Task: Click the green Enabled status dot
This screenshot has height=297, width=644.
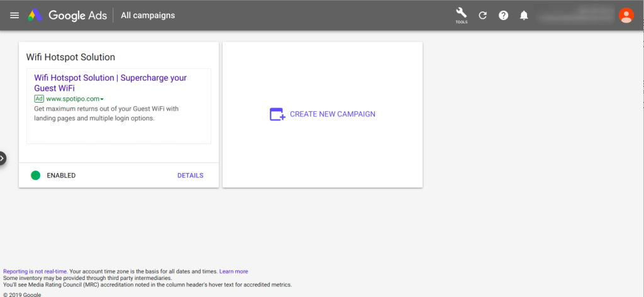Action: click(36, 176)
